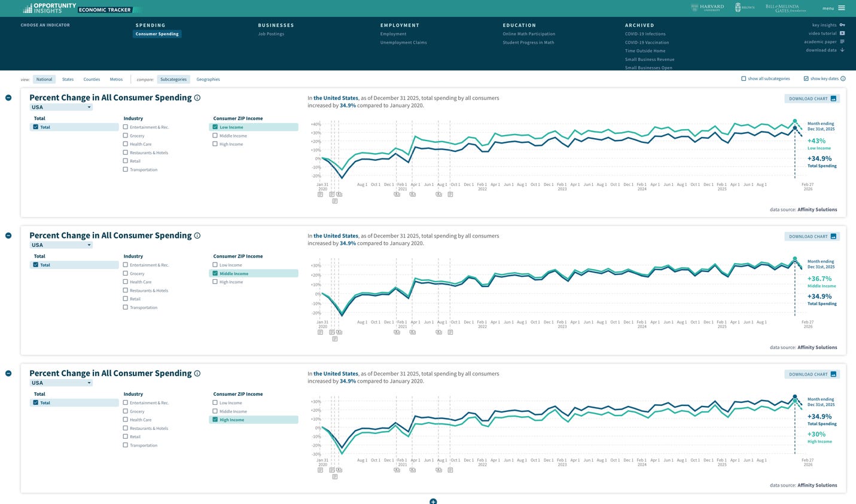Click the Low Income endpoint dot on top chart

point(795,121)
